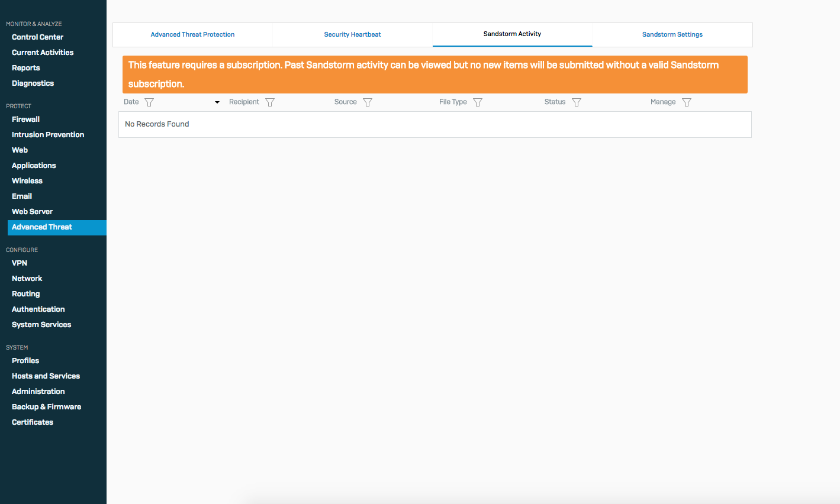
Task: Open Routing configuration
Action: pyautogui.click(x=26, y=294)
